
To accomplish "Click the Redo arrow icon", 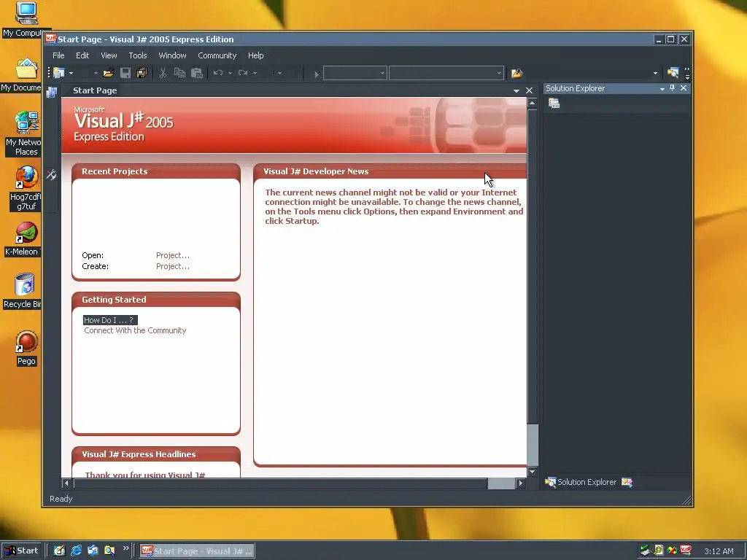I will (x=243, y=73).
